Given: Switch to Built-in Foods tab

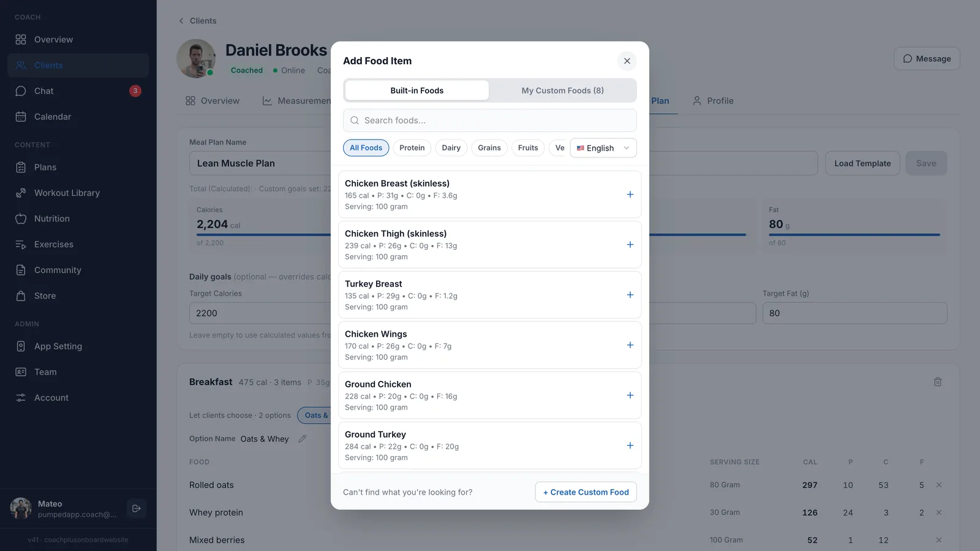Looking at the screenshot, I should click(x=417, y=91).
